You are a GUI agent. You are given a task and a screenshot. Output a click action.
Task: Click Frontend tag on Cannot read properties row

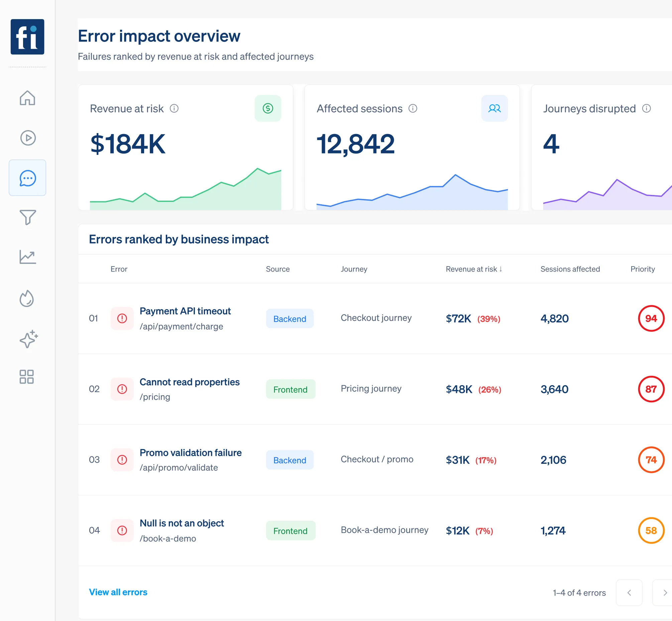point(291,389)
